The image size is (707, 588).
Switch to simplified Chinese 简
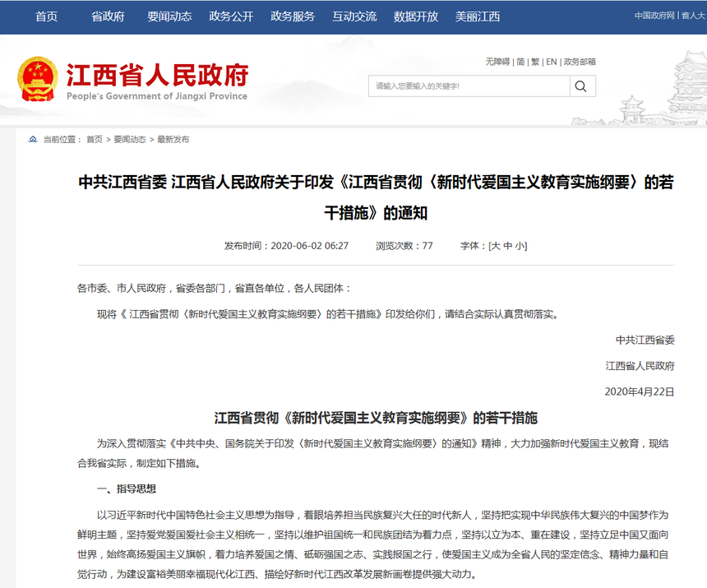tap(520, 62)
